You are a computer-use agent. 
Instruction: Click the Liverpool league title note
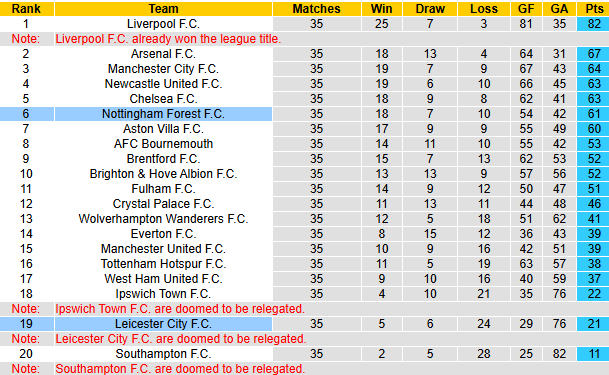(x=168, y=39)
